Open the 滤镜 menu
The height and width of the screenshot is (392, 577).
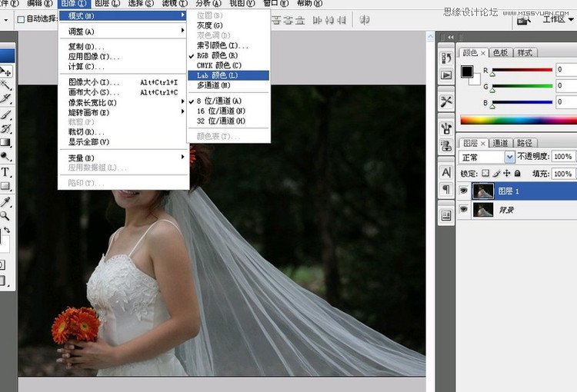[175, 4]
